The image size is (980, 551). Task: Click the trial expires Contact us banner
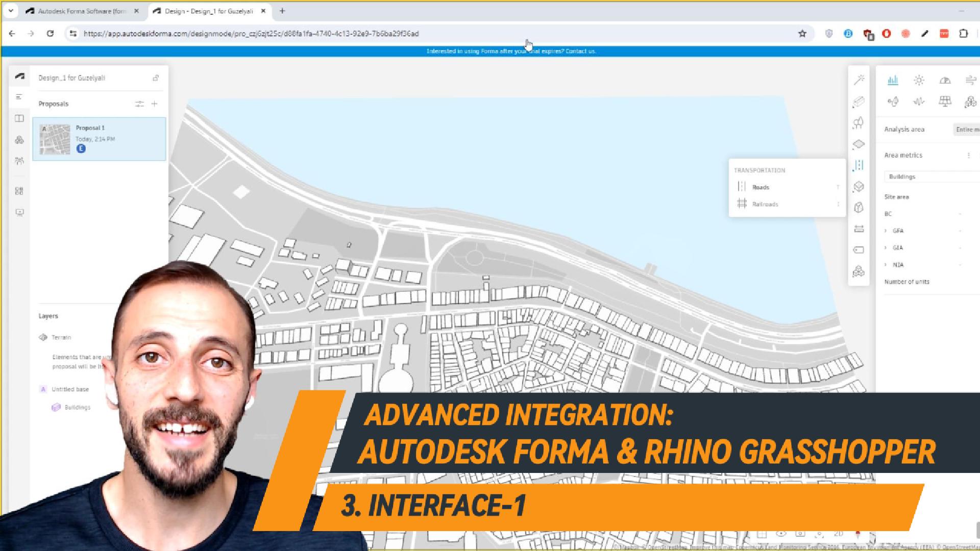511,51
